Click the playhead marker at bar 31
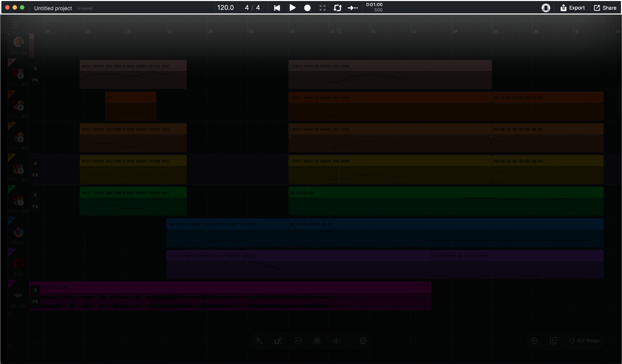Screen dimensions: 622x364 click(x=339, y=31)
